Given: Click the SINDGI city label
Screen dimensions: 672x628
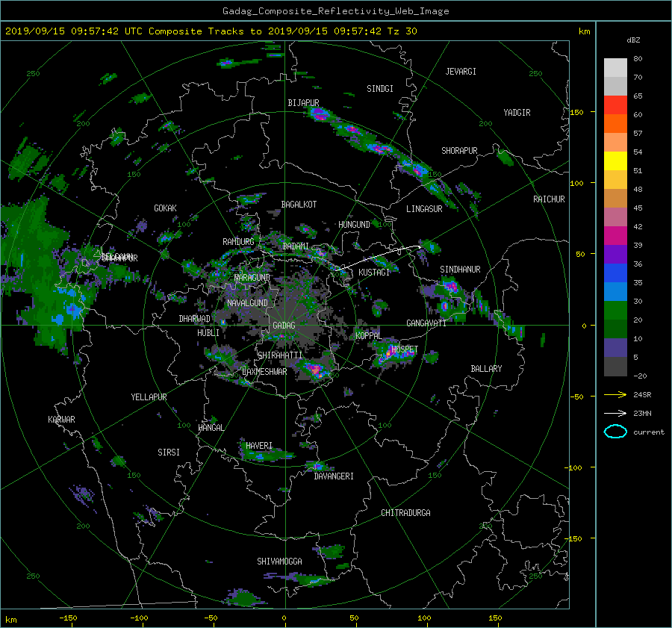Looking at the screenshot, I should click(x=380, y=89).
